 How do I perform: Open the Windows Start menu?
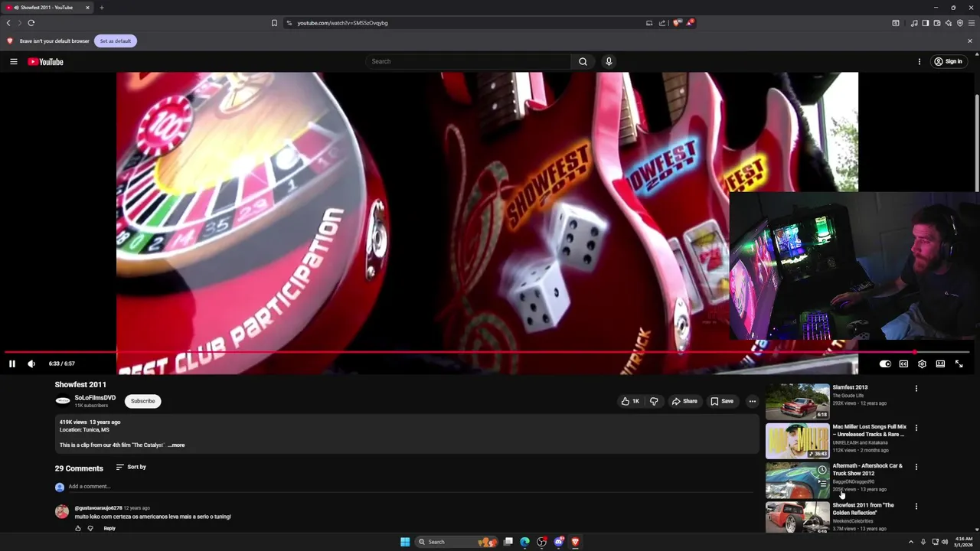coord(405,542)
